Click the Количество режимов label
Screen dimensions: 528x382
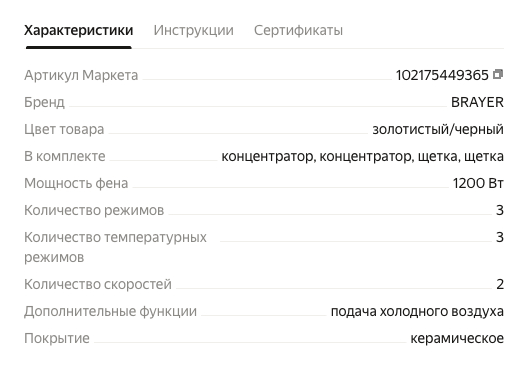click(x=94, y=210)
